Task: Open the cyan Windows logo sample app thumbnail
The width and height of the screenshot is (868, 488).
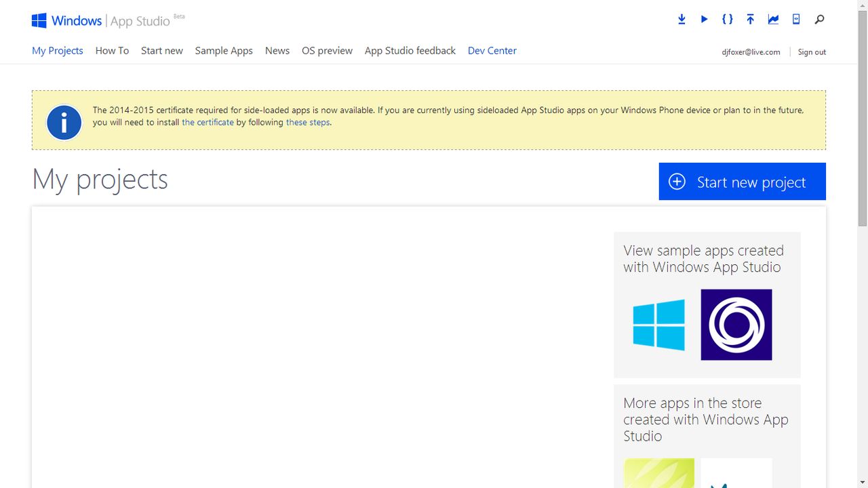Action: pyautogui.click(x=658, y=325)
